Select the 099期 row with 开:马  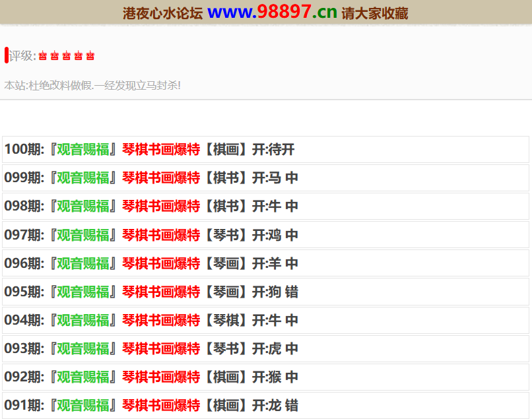(265, 178)
